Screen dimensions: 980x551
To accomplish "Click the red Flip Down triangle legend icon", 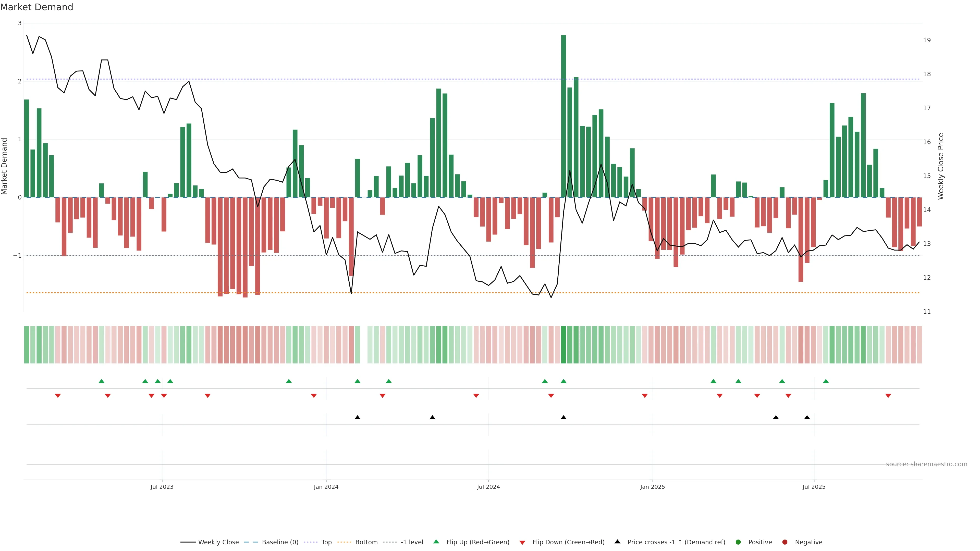I will pyautogui.click(x=522, y=542).
